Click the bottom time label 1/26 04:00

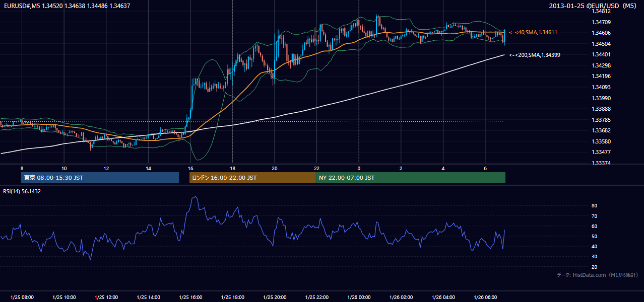[x=443, y=297]
